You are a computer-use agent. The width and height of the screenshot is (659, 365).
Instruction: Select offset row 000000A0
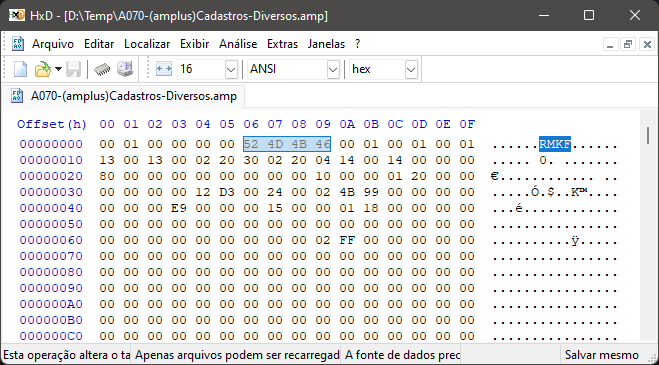(51, 304)
